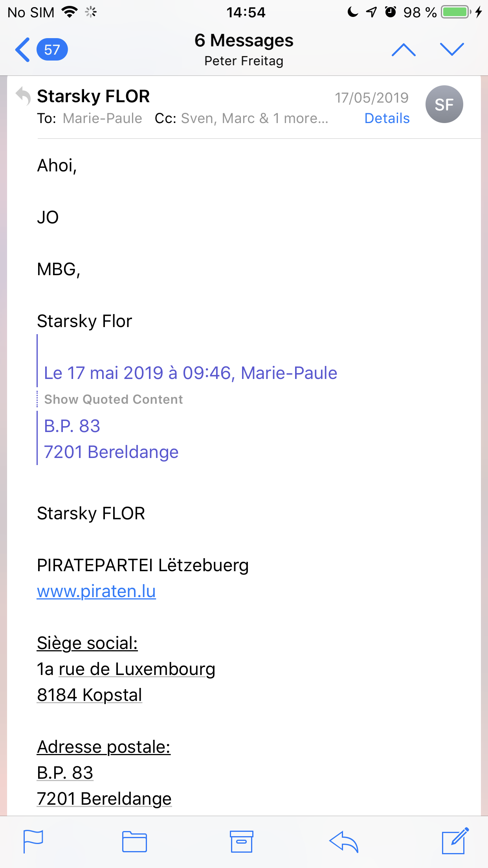Go to previous message with up chevron
Image resolution: width=488 pixels, height=868 pixels.
pyautogui.click(x=404, y=50)
